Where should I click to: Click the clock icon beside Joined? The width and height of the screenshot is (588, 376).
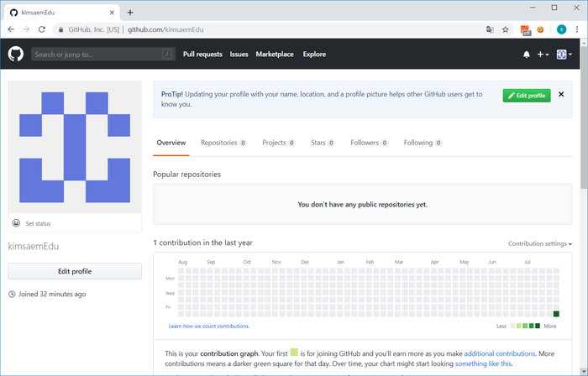[12, 294]
